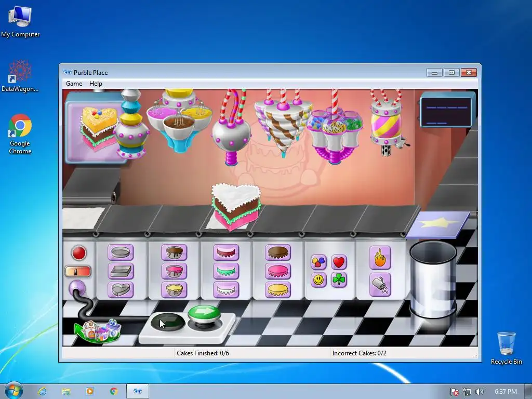Add green clover decoration
Image resolution: width=532 pixels, height=399 pixels.
[339, 280]
